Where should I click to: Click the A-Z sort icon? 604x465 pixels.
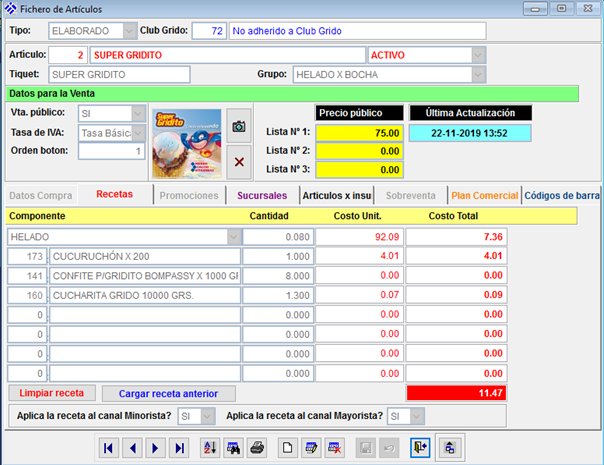[210, 448]
